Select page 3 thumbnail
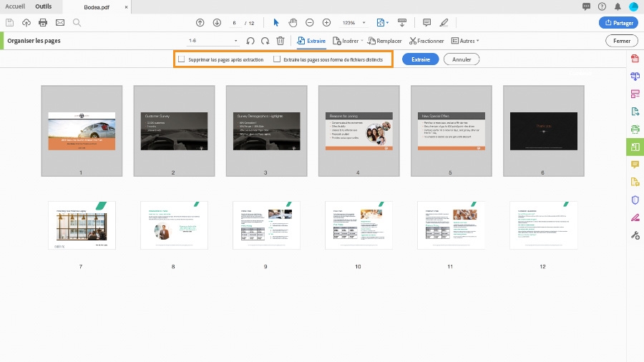 267,131
